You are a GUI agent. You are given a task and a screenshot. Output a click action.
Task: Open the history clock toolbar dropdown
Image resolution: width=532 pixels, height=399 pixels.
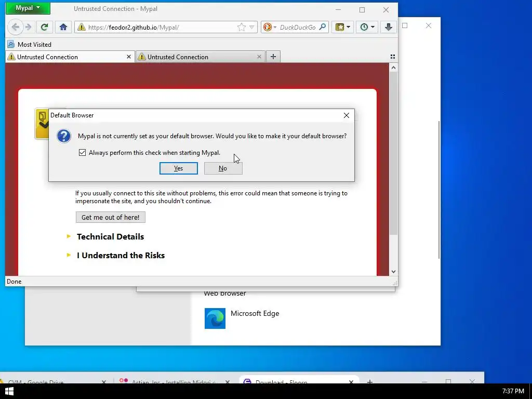coord(367,27)
